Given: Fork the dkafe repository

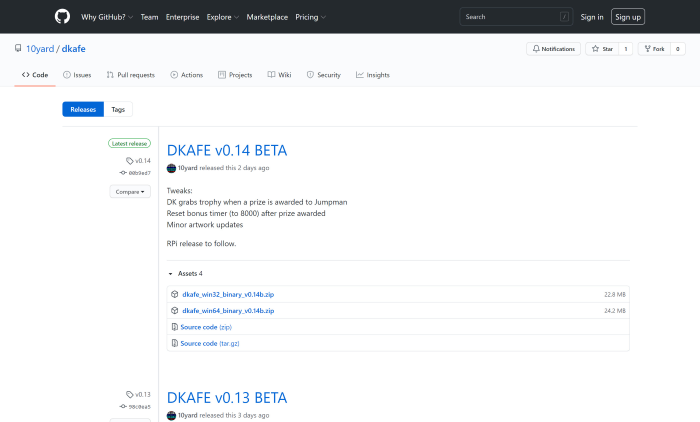Looking at the screenshot, I should (654, 49).
